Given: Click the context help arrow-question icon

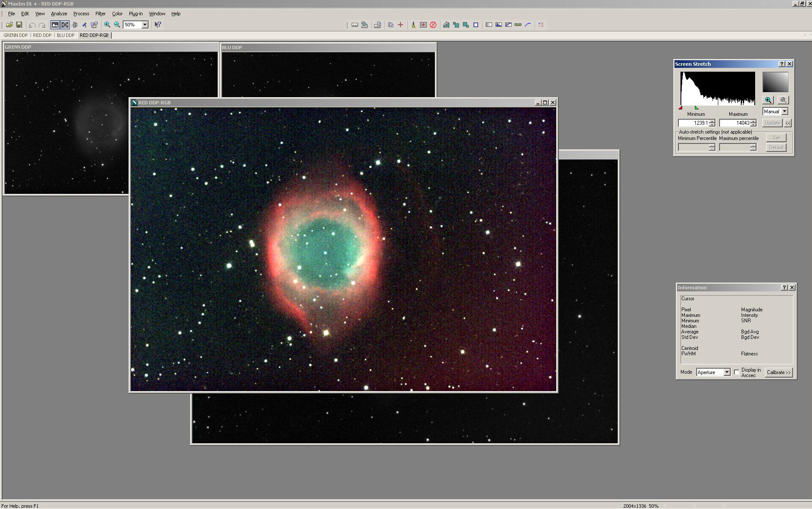Looking at the screenshot, I should [x=158, y=25].
